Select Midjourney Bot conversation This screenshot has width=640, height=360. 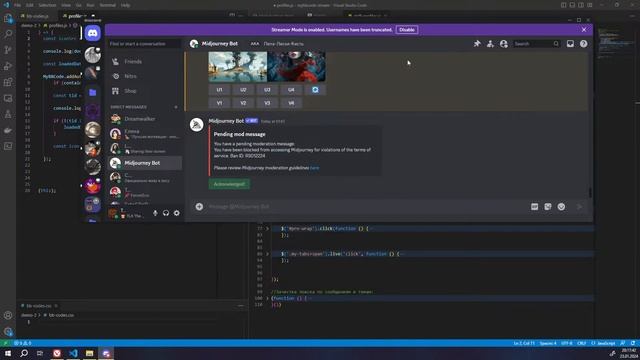coord(144,163)
